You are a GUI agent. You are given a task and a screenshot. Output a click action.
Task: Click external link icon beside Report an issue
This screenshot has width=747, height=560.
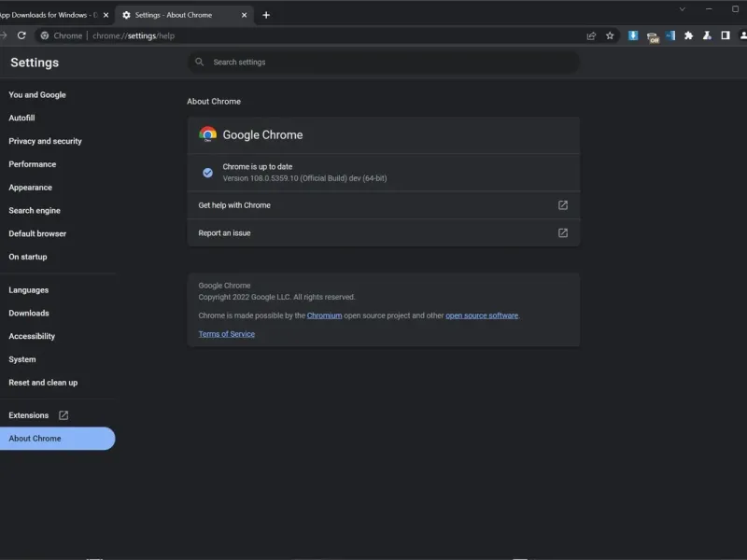(x=563, y=232)
